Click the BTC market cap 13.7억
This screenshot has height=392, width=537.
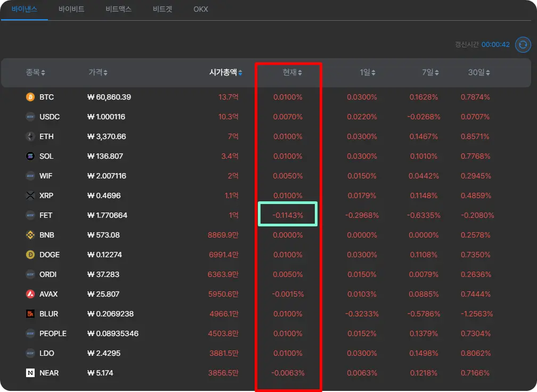(x=229, y=97)
